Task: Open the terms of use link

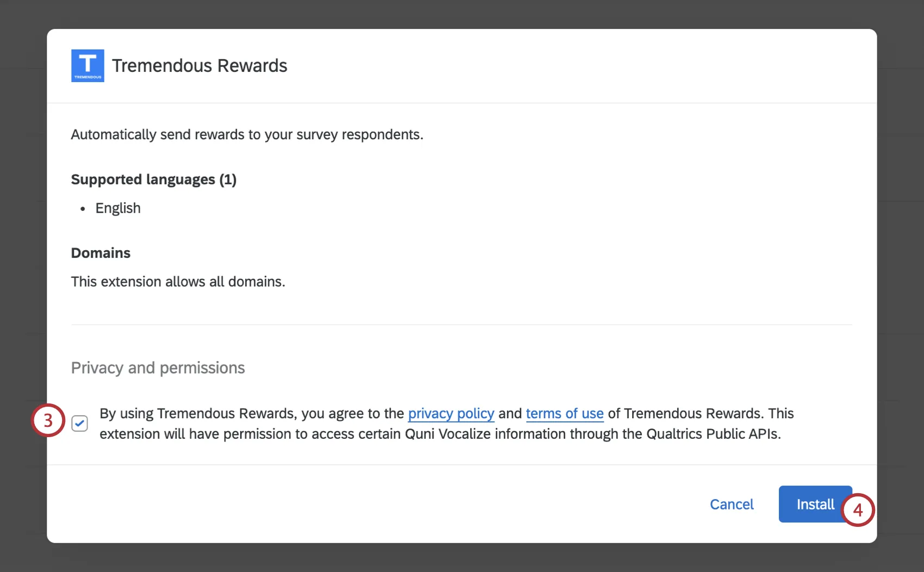Action: (564, 414)
